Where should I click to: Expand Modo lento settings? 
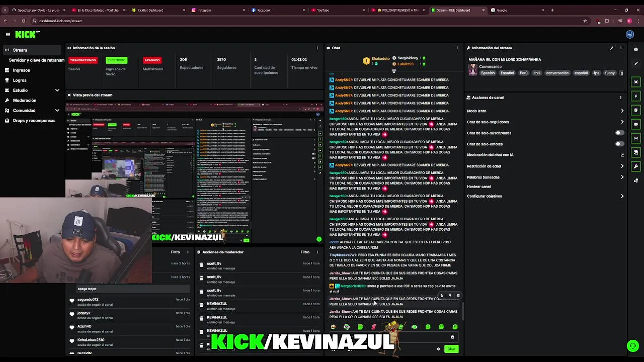pyautogui.click(x=622, y=111)
